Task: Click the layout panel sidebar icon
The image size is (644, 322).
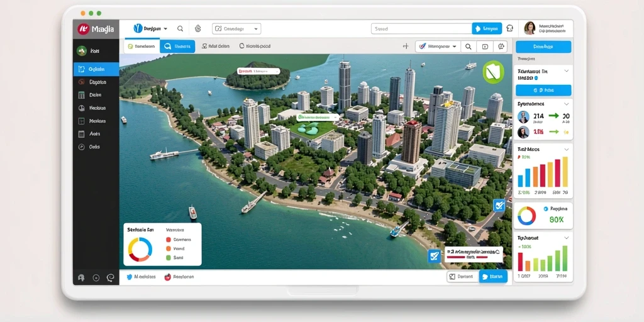Action: (x=81, y=121)
